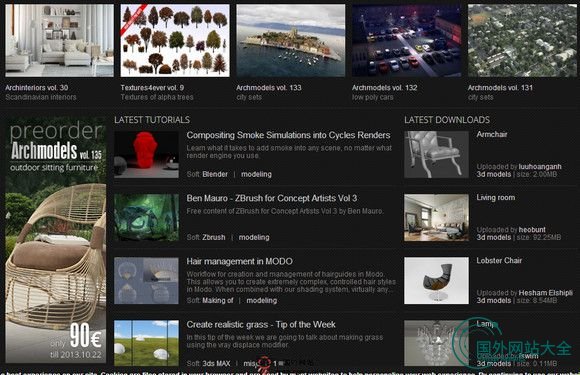This screenshot has width=580, height=375.
Task: Click the Textures of alpha trees subtitle
Action: tap(157, 97)
